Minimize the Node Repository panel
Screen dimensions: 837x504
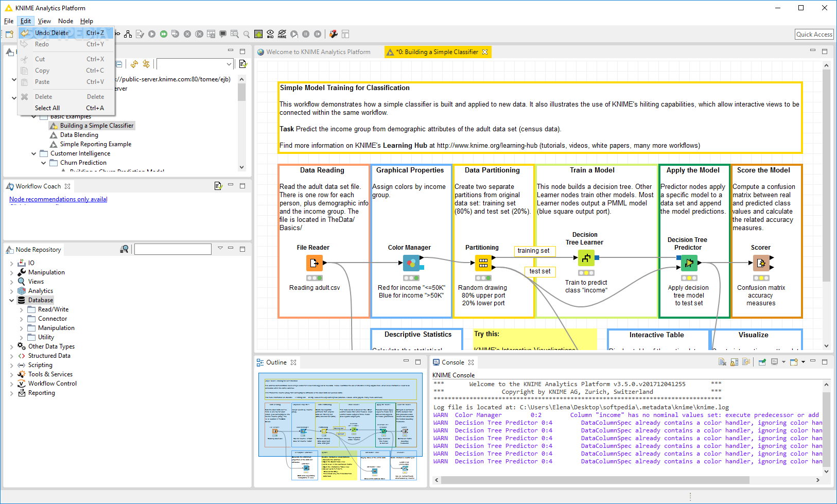click(231, 248)
